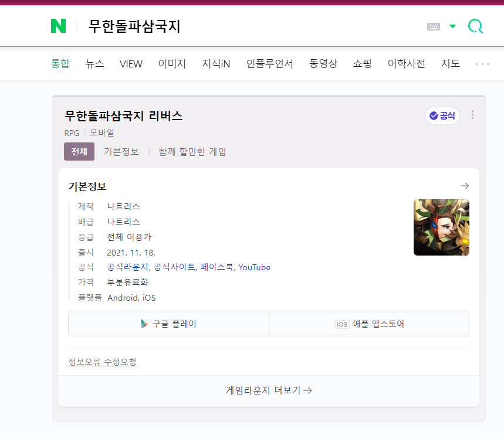Open the vertical three-dot options menu
The image size is (504, 439).
click(x=472, y=115)
